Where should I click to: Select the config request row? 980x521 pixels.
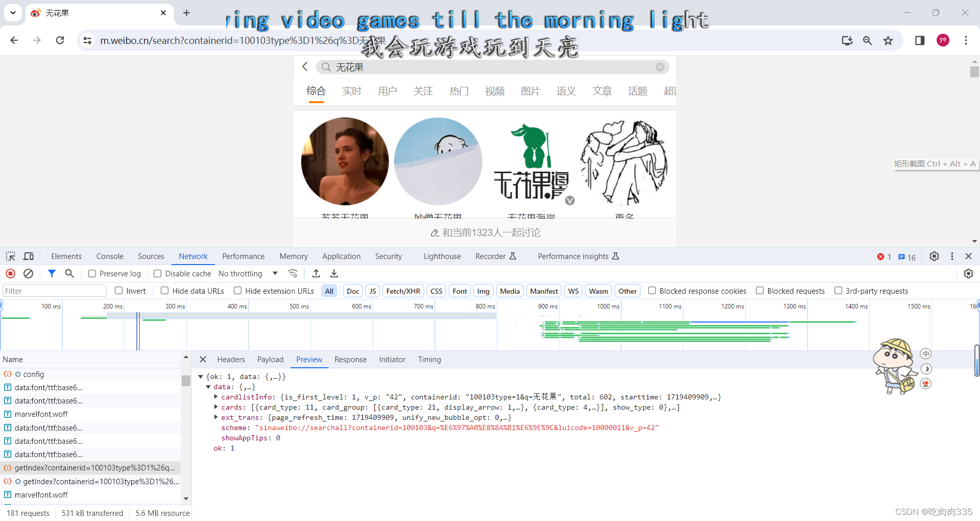point(90,374)
